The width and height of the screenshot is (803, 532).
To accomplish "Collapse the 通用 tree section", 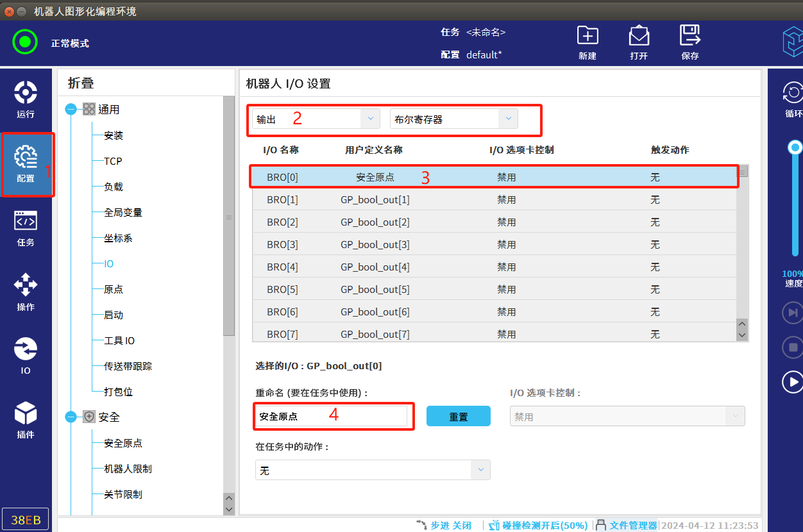I will [71, 110].
